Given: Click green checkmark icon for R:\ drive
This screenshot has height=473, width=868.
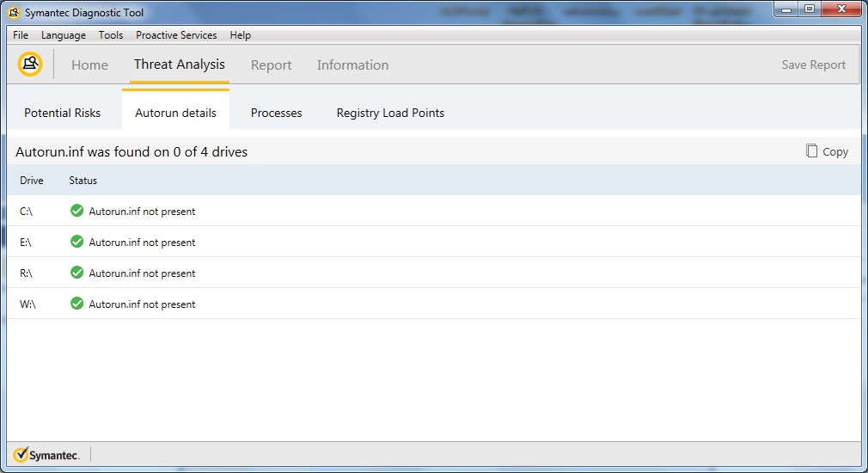Looking at the screenshot, I should (76, 273).
